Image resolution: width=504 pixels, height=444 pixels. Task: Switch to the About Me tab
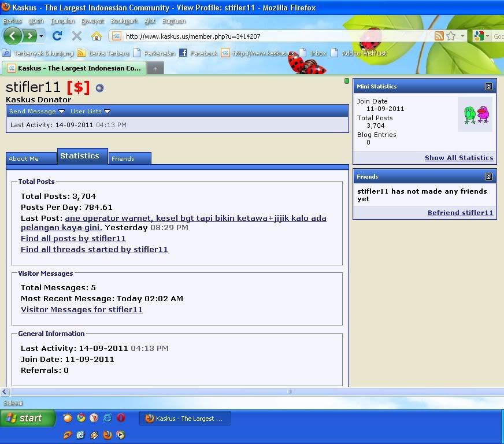coord(31,158)
